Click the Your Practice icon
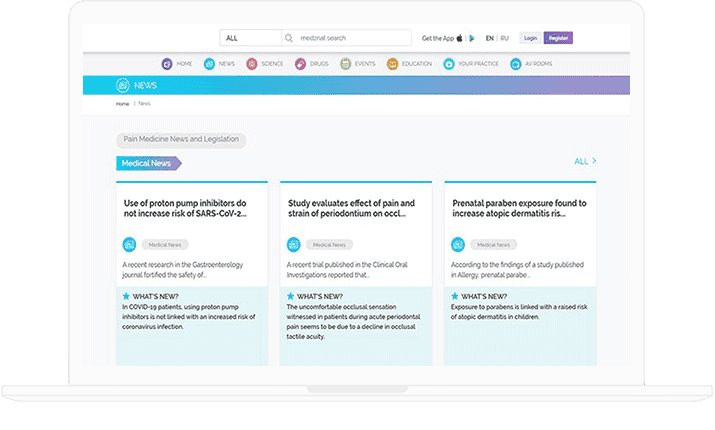The image size is (715, 430). [449, 64]
